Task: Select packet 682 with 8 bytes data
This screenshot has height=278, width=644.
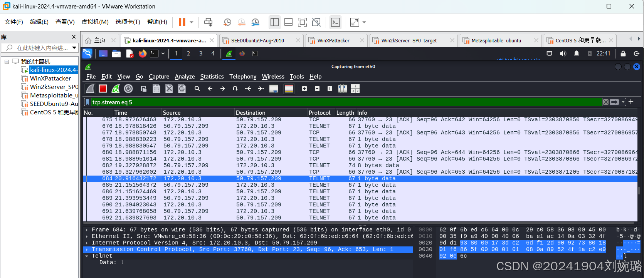Action: (x=360, y=165)
